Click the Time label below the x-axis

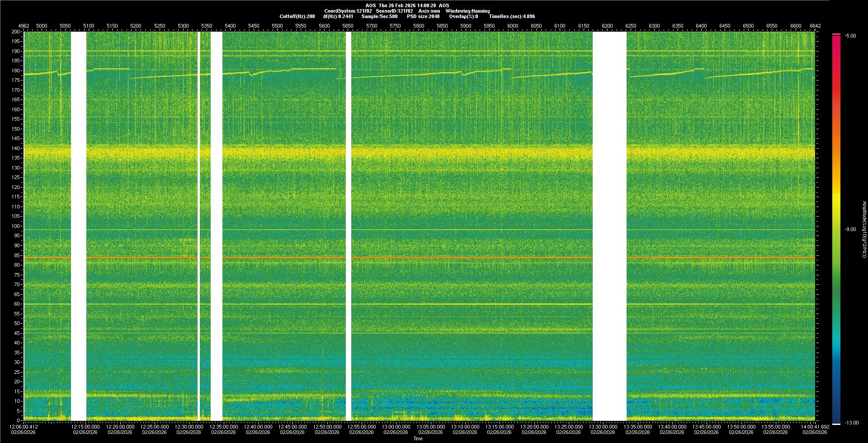coord(418,438)
